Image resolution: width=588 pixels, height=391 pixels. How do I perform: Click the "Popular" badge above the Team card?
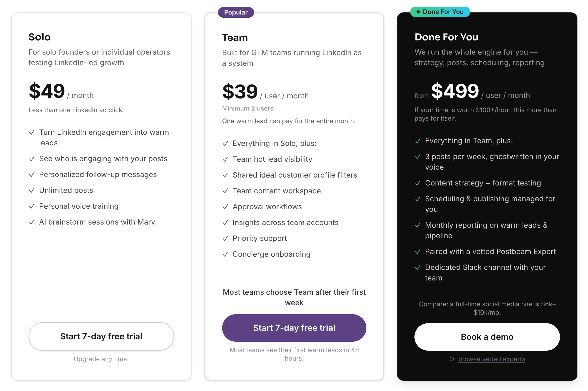tap(236, 12)
